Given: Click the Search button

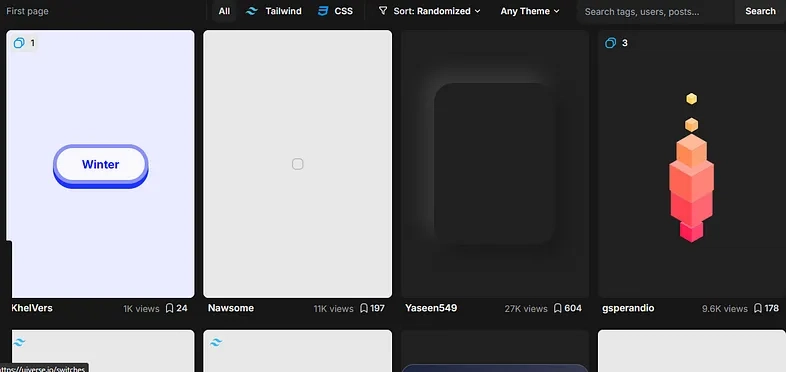Looking at the screenshot, I should [x=760, y=11].
